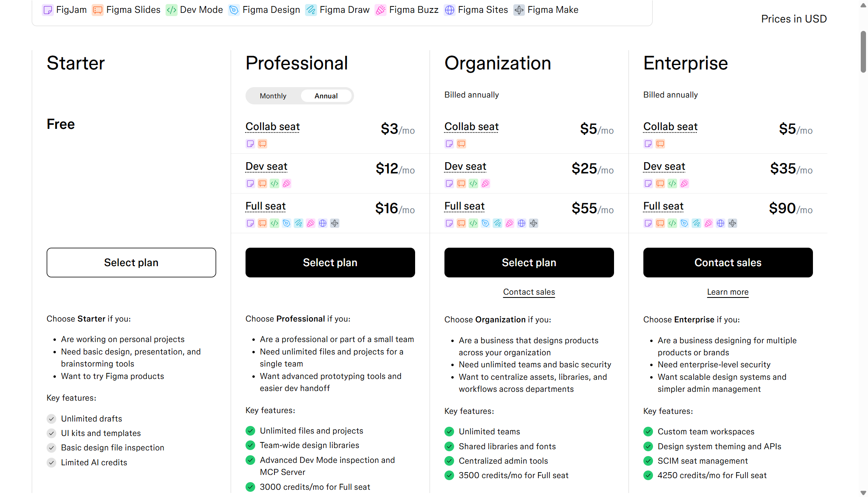
Task: Click the Figma Make icon in the legend
Action: point(519,10)
